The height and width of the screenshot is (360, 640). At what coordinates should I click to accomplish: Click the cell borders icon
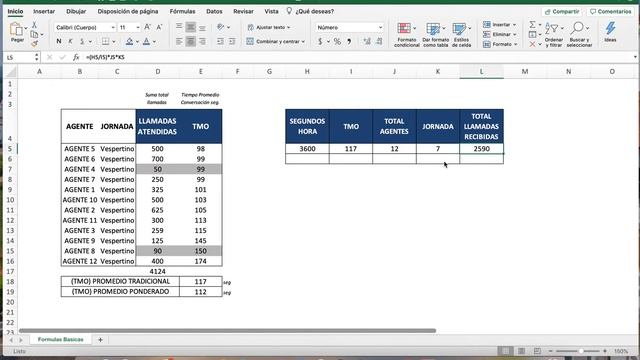tap(105, 41)
